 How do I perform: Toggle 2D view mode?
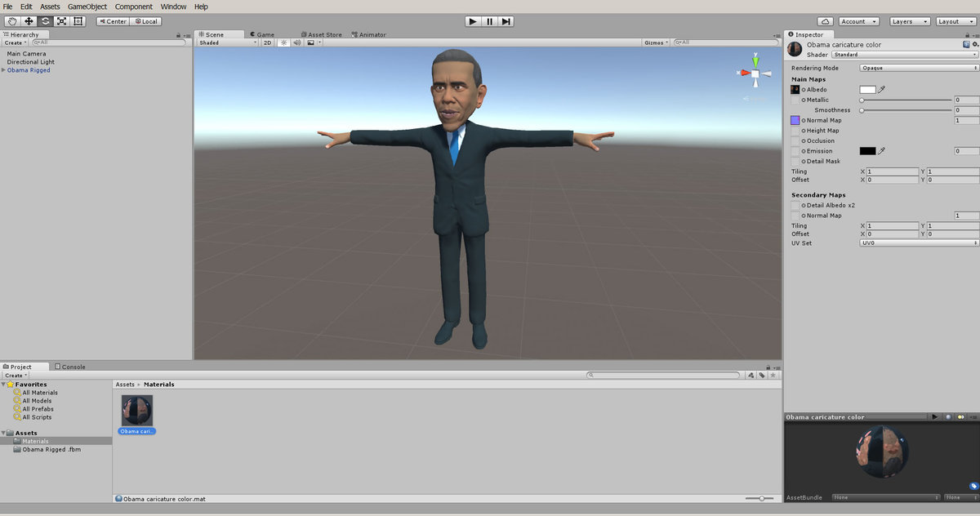(267, 42)
